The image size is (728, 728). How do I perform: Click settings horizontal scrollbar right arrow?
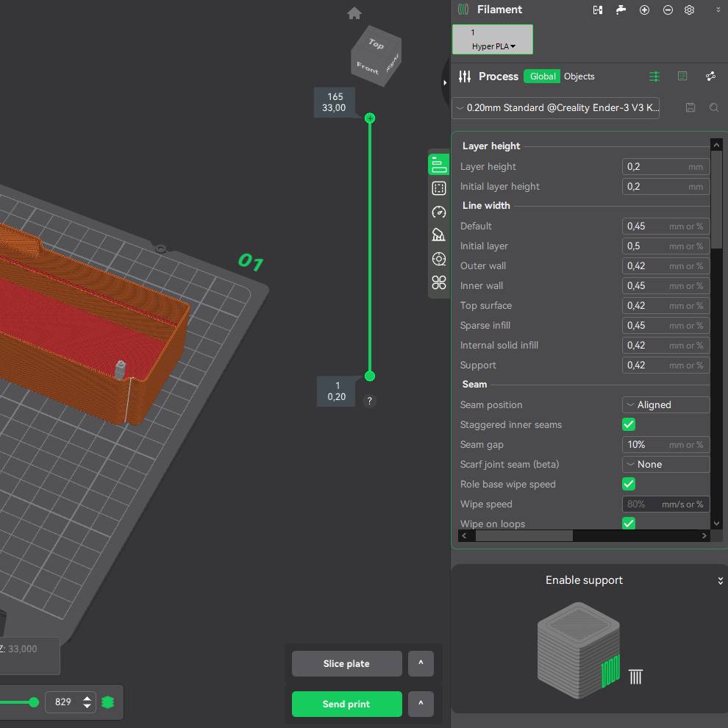704,536
